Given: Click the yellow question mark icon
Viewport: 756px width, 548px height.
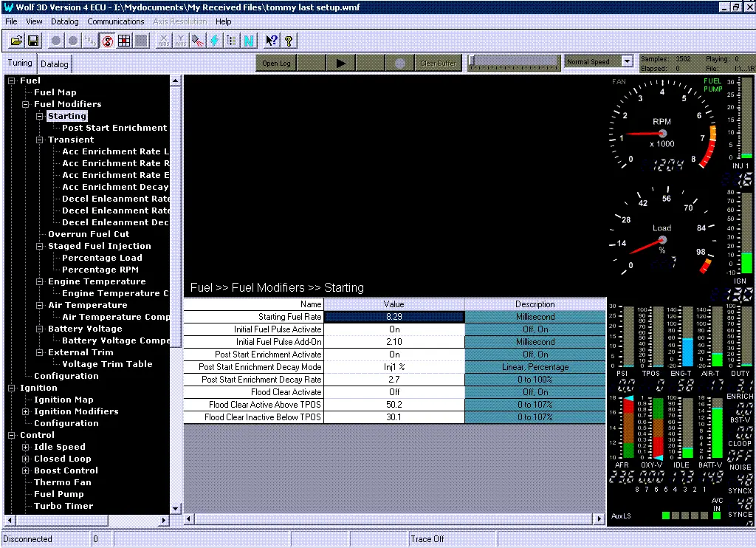Looking at the screenshot, I should (x=289, y=41).
